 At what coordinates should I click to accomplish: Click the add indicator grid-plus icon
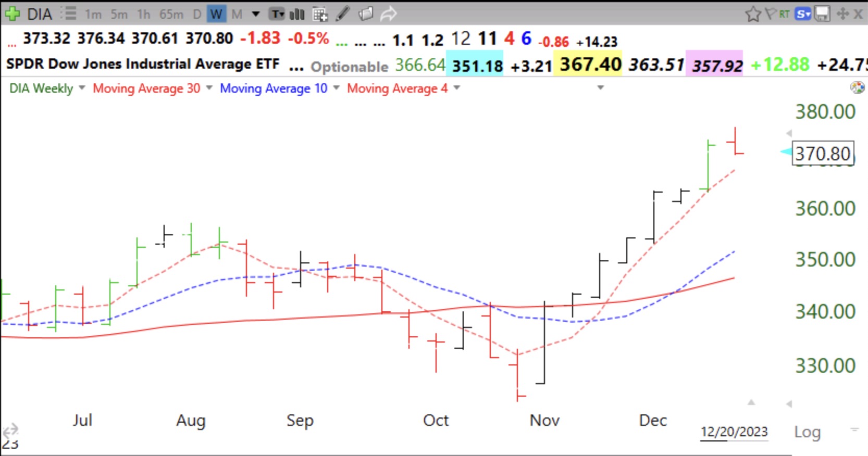(x=320, y=14)
